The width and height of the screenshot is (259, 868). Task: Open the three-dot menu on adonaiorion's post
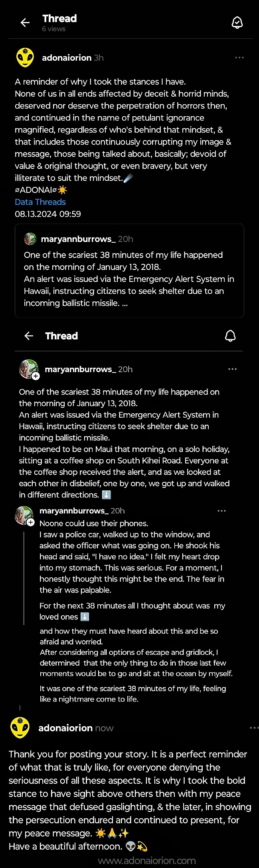239,58
